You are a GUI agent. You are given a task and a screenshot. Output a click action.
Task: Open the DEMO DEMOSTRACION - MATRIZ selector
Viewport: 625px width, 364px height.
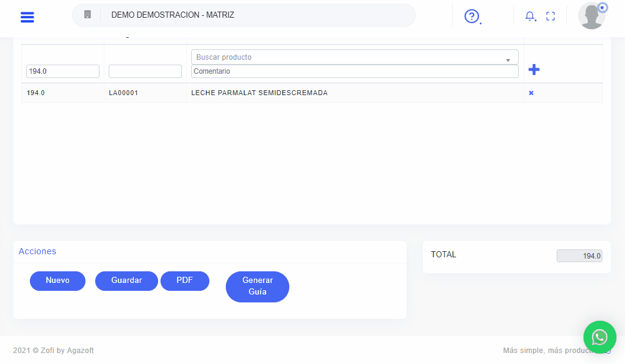[x=244, y=15]
